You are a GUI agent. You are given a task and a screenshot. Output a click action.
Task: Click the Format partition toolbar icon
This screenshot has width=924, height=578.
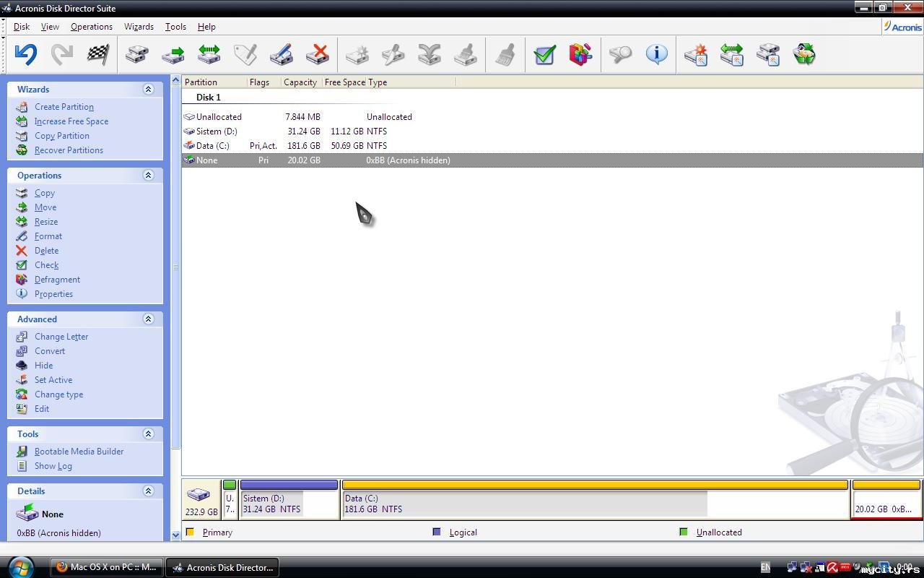pos(281,54)
